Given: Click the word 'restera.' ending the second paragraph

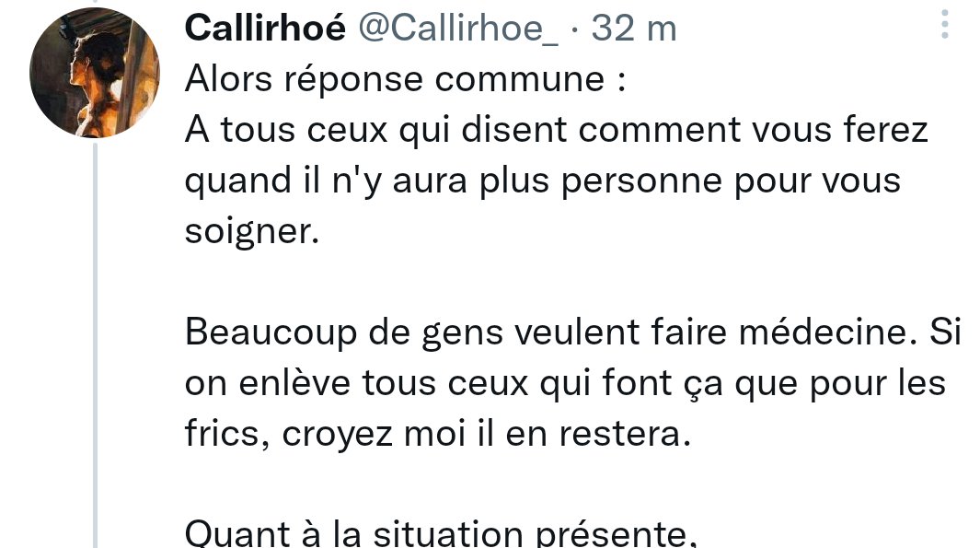Looking at the screenshot, I should [625, 435].
